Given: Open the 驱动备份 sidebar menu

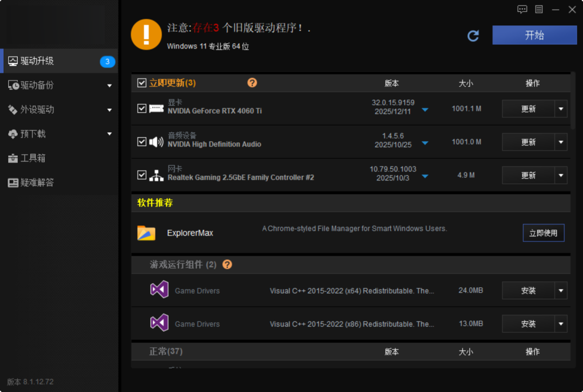Looking at the screenshot, I should pos(59,85).
